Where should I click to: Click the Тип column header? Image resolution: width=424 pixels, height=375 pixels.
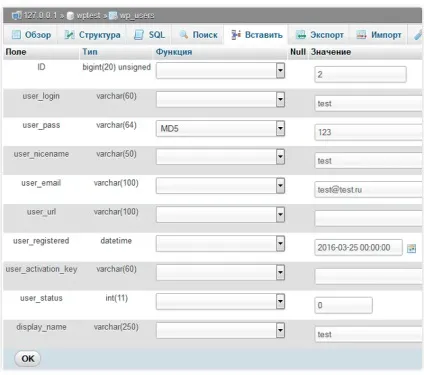(90, 52)
